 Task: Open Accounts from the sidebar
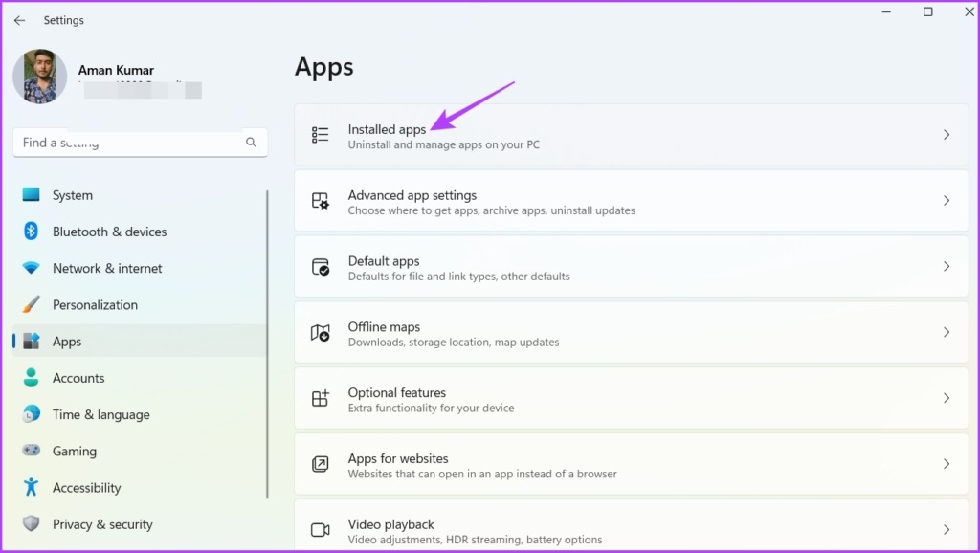pyautogui.click(x=78, y=378)
